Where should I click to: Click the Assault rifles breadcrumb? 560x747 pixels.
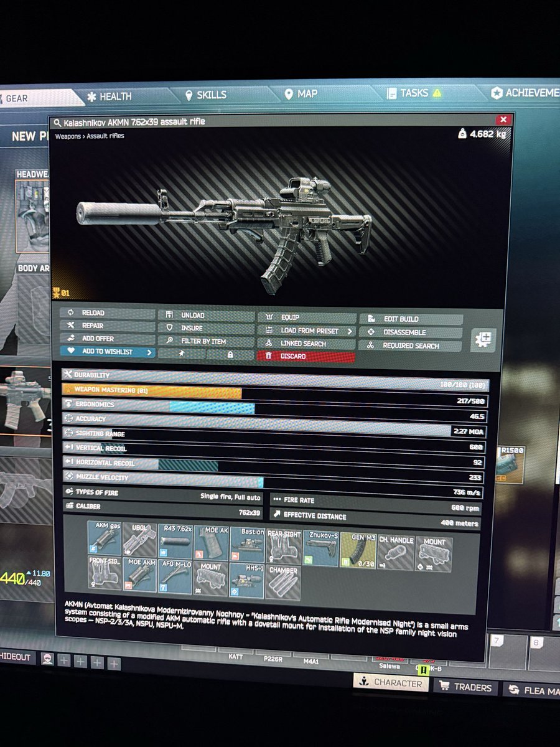(x=105, y=136)
